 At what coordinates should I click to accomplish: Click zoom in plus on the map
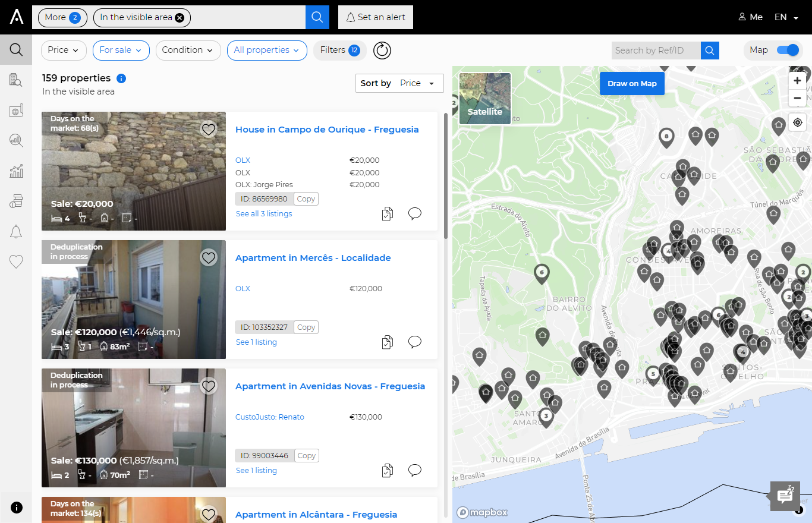[797, 81]
